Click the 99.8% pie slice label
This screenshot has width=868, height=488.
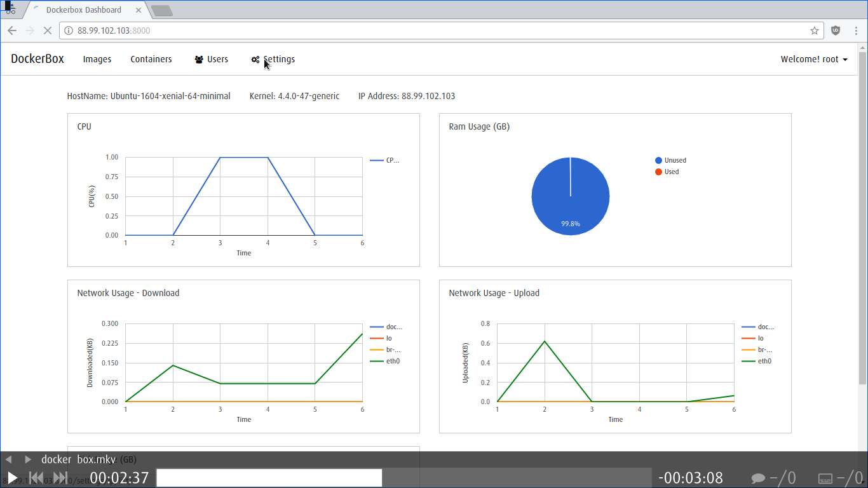(570, 224)
